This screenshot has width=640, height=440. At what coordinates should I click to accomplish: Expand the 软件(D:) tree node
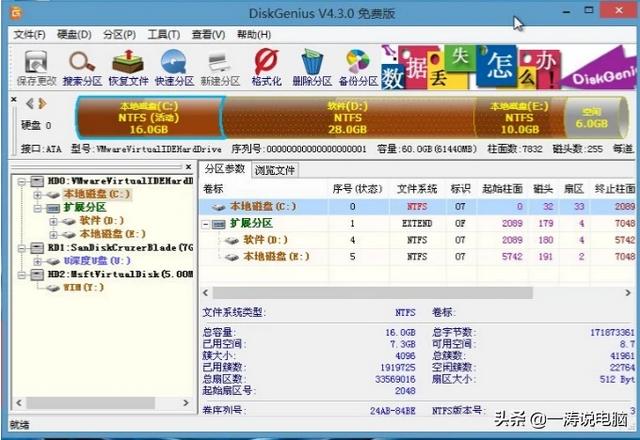tap(53, 220)
